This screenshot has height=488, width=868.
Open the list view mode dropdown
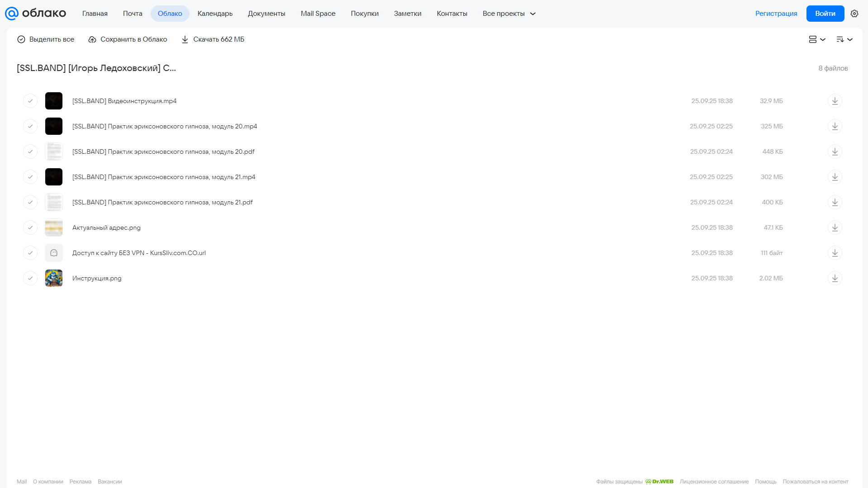tap(817, 39)
